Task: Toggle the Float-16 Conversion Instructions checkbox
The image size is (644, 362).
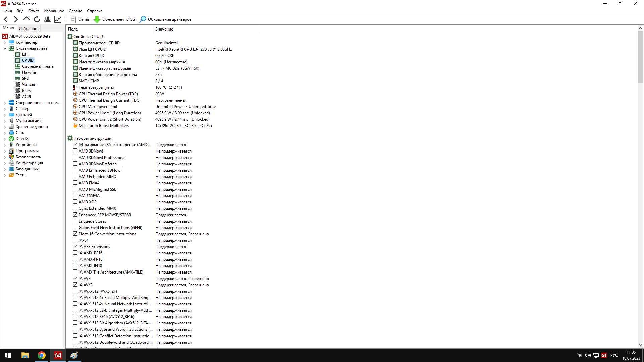Action: tap(75, 234)
